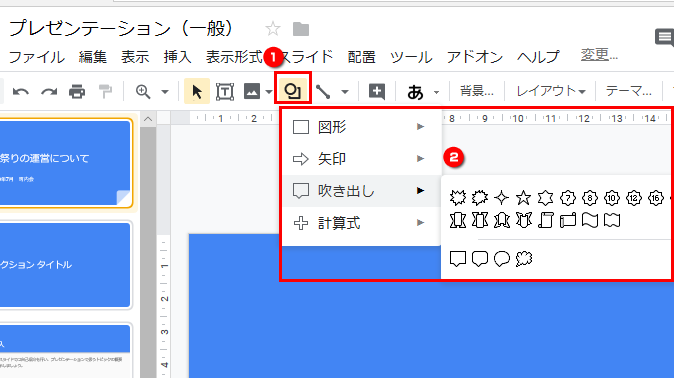This screenshot has width=674, height=378.
Task: Click the Add comment icon
Action: pos(377,91)
